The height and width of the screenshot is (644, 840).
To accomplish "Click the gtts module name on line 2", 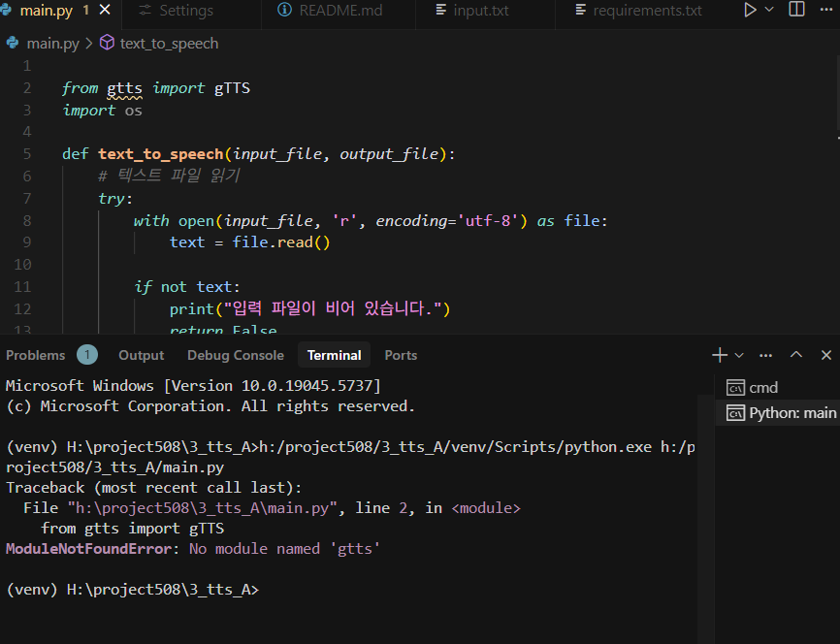I will click(125, 88).
